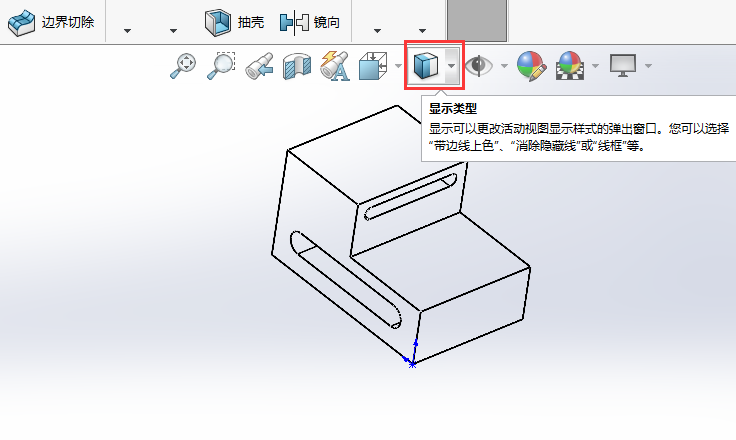The width and height of the screenshot is (736, 440).
Task: Select the Shell (抽壳) feature tool
Action: pyautogui.click(x=234, y=22)
